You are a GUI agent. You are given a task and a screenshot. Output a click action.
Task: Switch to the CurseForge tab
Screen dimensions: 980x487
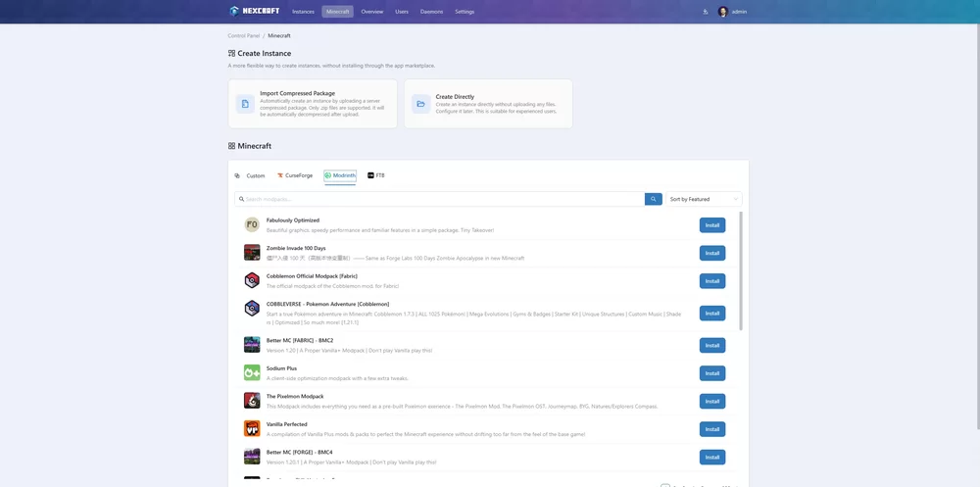295,175
